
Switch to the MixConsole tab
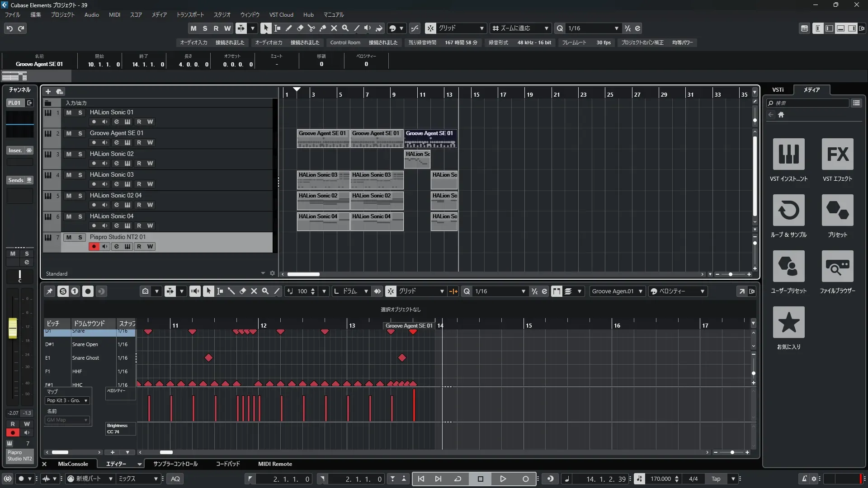(x=73, y=464)
